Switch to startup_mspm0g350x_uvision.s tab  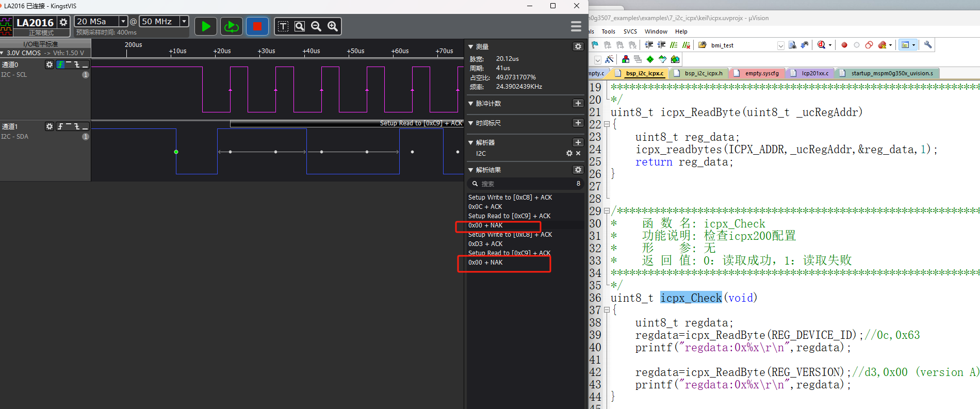coord(887,73)
